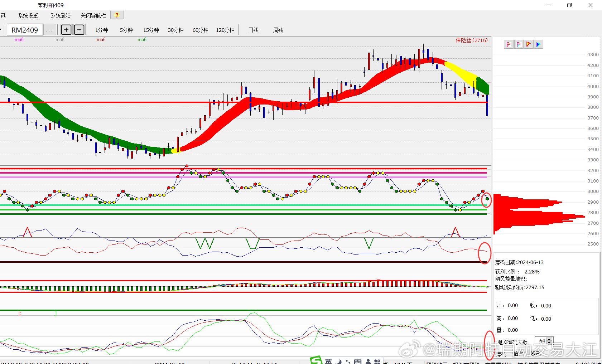Click the 菜籽粕409 window title

[x=51, y=5]
